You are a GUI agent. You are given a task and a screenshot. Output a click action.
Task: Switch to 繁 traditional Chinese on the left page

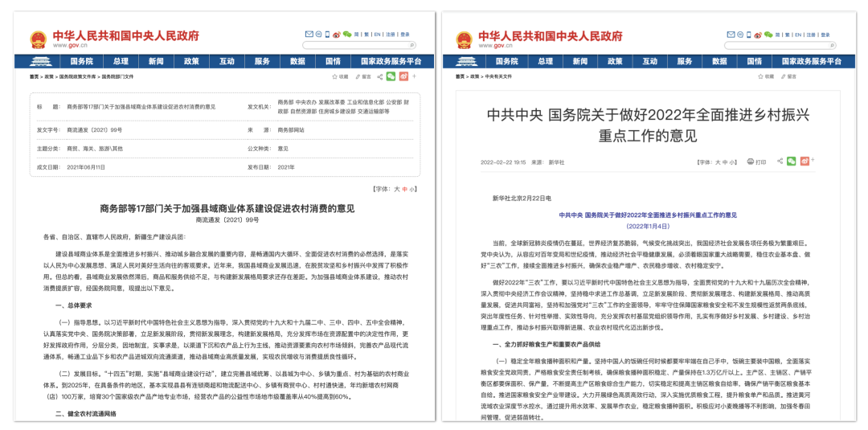(x=367, y=35)
